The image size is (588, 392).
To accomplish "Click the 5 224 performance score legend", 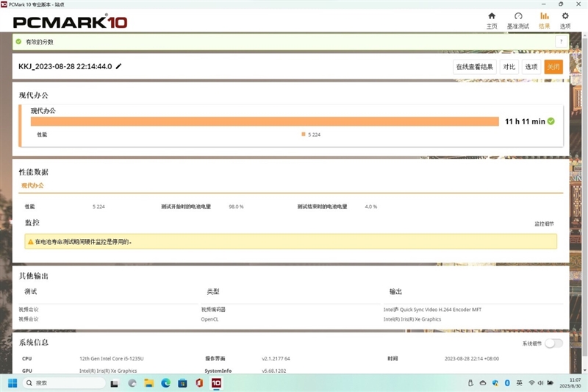I will click(x=311, y=135).
